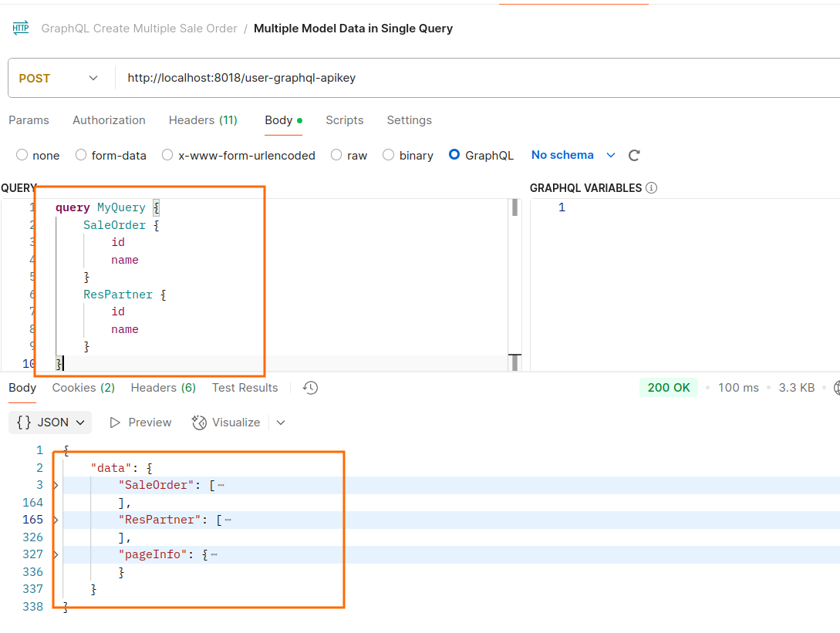
Task: Click the Preview play icon
Action: [x=116, y=423]
